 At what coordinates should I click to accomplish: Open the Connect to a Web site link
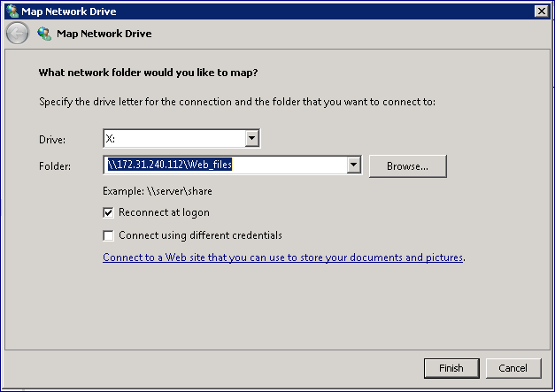tap(282, 257)
